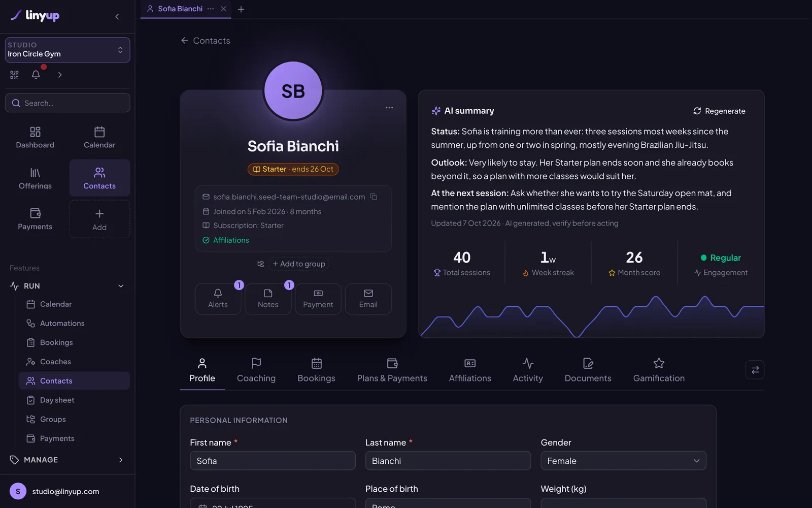Image resolution: width=812 pixels, height=508 pixels.
Task: Click the swap arrows button beside the tabs
Action: tap(755, 370)
